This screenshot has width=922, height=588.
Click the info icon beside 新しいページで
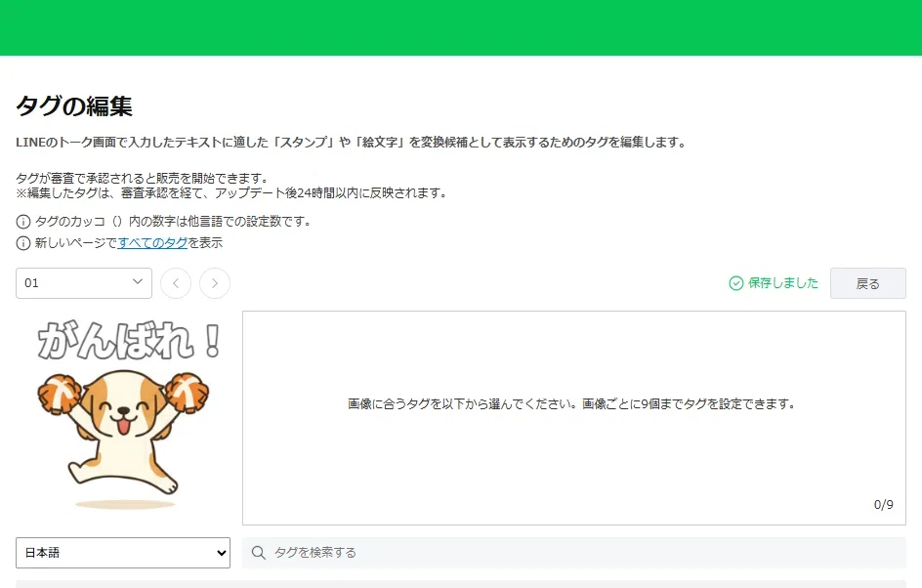22,243
